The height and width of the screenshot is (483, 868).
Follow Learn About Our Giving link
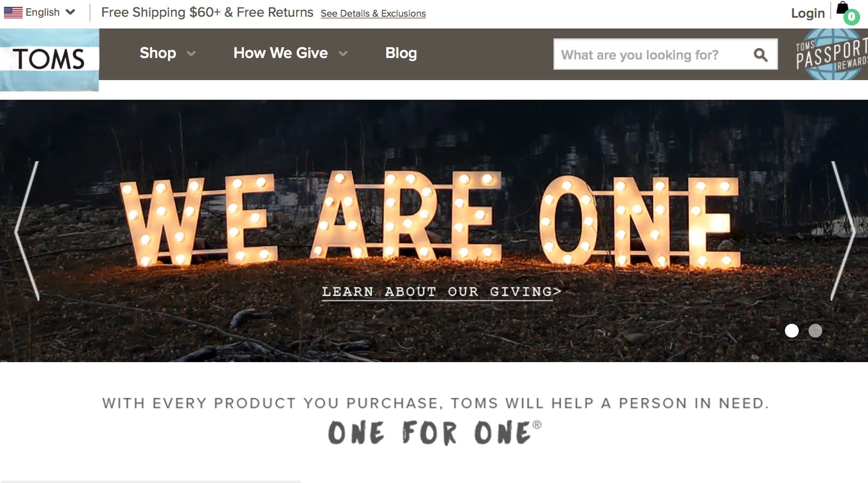click(x=441, y=292)
